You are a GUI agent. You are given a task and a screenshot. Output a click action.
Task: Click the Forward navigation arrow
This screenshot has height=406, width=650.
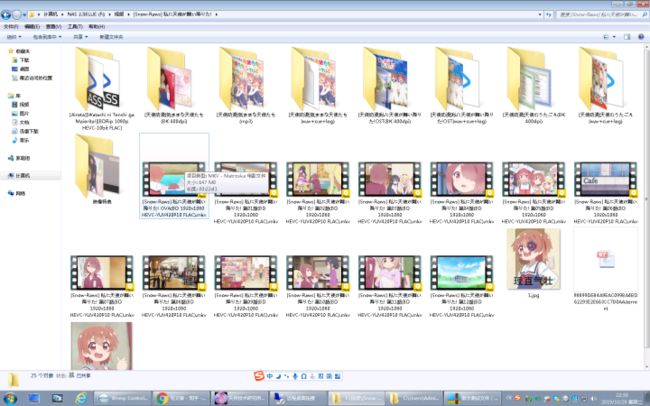pos(16,15)
